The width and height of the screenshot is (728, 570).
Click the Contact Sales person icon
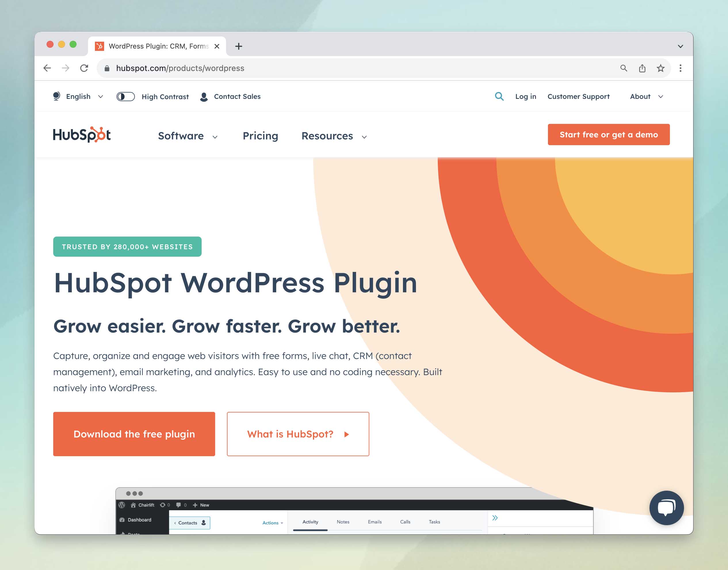[x=204, y=97]
